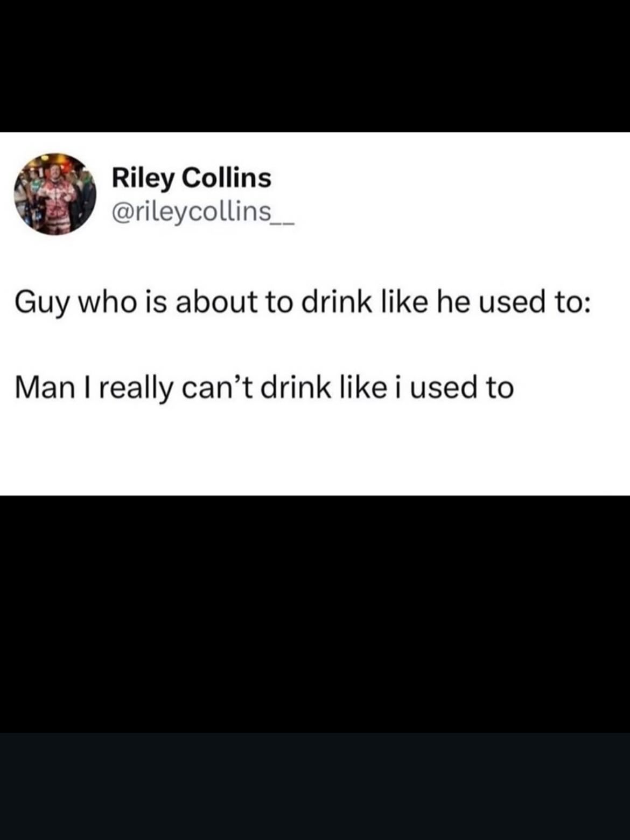Click the word 'Man' in the tweet
Viewport: 630px width, 840px height.
(44, 388)
